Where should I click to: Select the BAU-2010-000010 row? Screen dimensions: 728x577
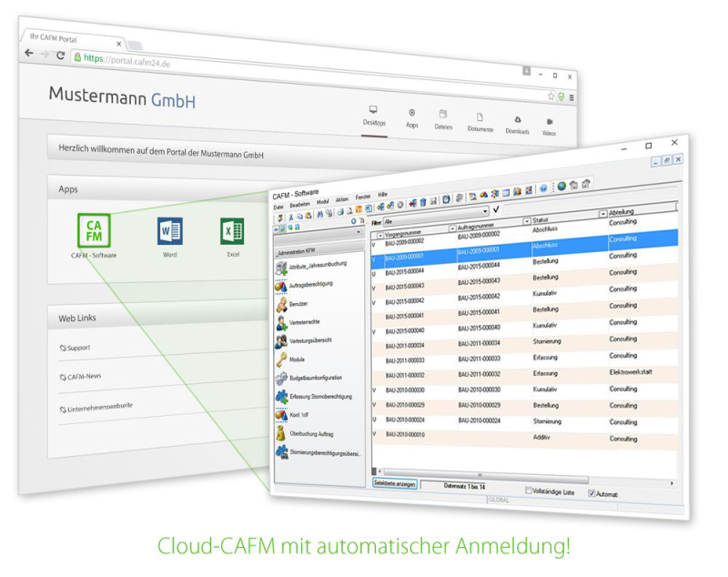click(x=524, y=436)
